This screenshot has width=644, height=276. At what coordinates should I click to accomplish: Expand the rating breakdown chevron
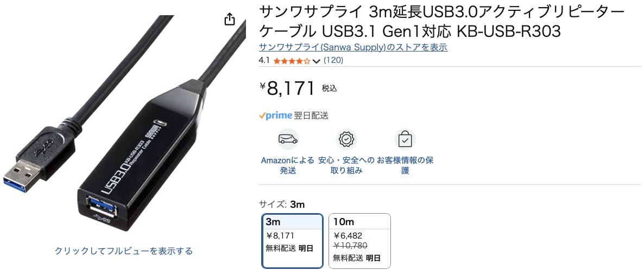click(316, 61)
